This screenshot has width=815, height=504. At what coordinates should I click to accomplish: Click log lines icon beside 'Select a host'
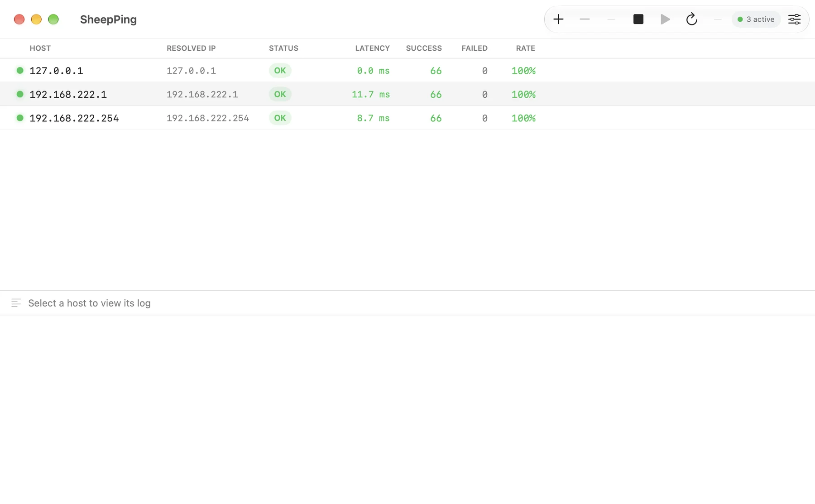click(x=16, y=303)
